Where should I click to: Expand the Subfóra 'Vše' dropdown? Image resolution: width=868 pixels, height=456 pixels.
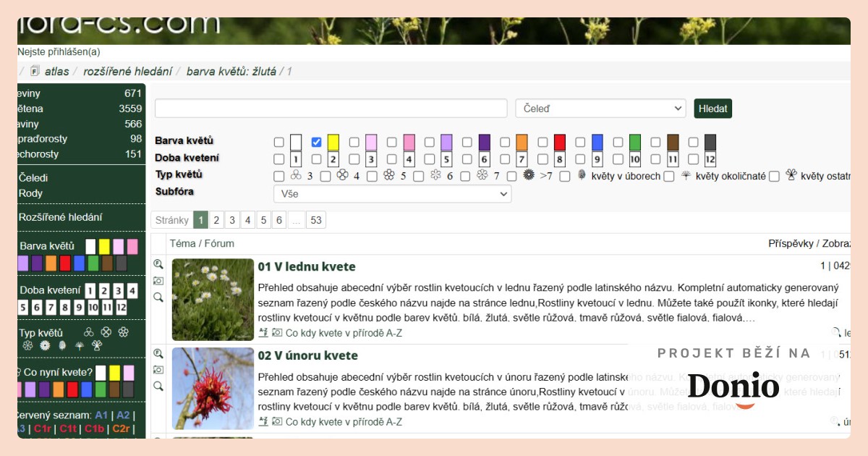(392, 194)
